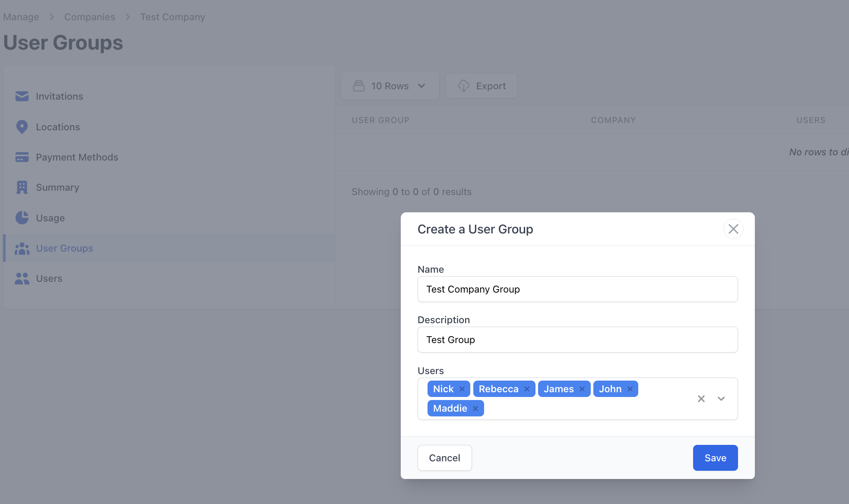This screenshot has width=849, height=504.
Task: Click the Payment Methods card icon
Action: (22, 157)
